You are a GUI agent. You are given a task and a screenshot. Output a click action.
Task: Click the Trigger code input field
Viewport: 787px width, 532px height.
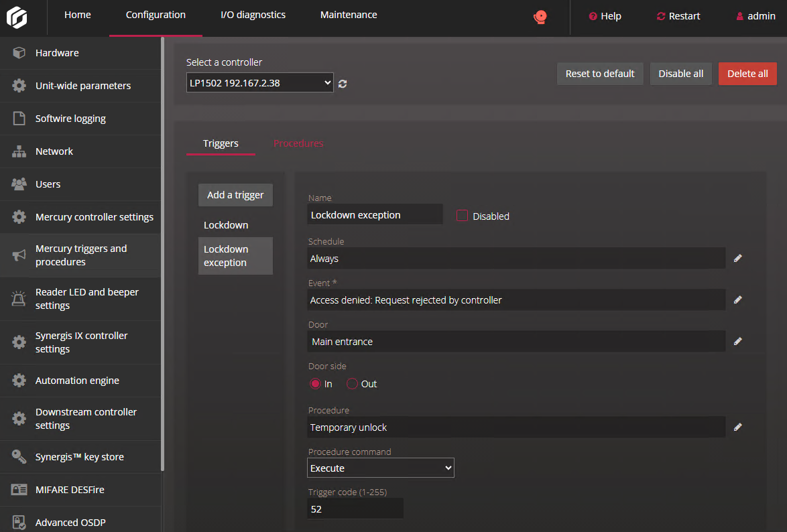pos(355,509)
